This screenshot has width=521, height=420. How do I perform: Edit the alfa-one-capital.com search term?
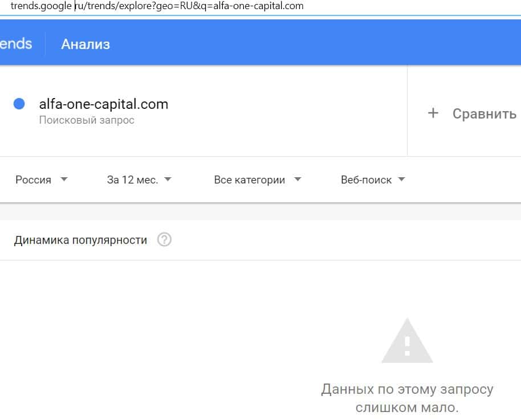103,104
